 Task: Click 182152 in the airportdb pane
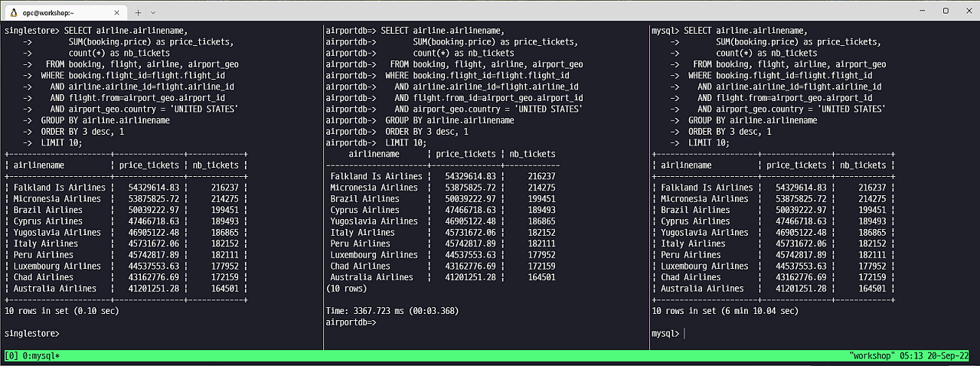pyautogui.click(x=541, y=232)
